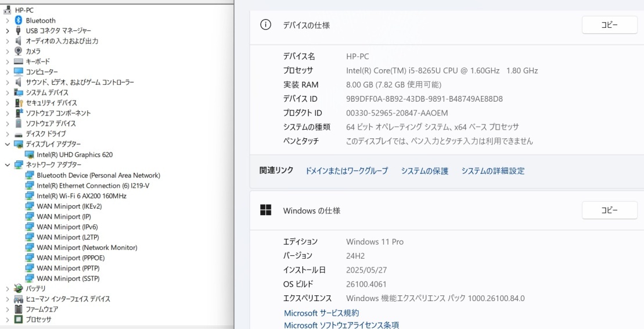
Task: Open システムの保護 link
Action: tap(424, 171)
